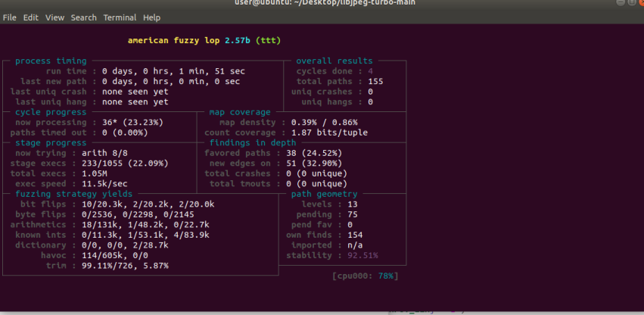
Task: Click the count coverage value 1.87 bits/tuple
Action: 329,133
